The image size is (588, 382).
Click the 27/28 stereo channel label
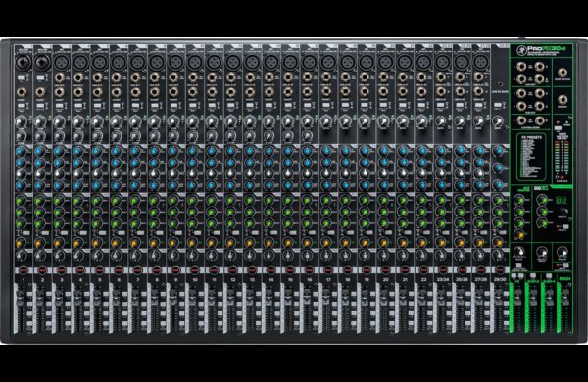tap(481, 280)
